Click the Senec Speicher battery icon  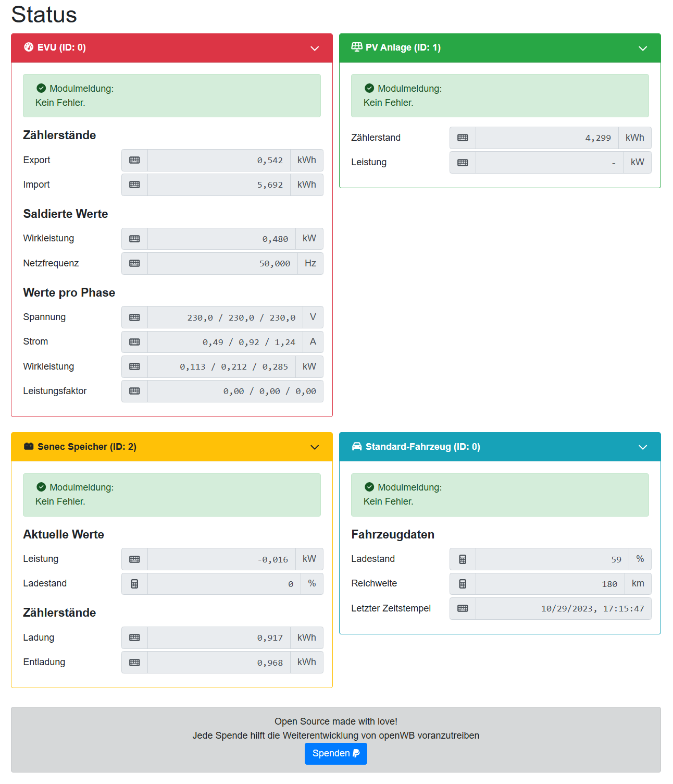(x=29, y=447)
